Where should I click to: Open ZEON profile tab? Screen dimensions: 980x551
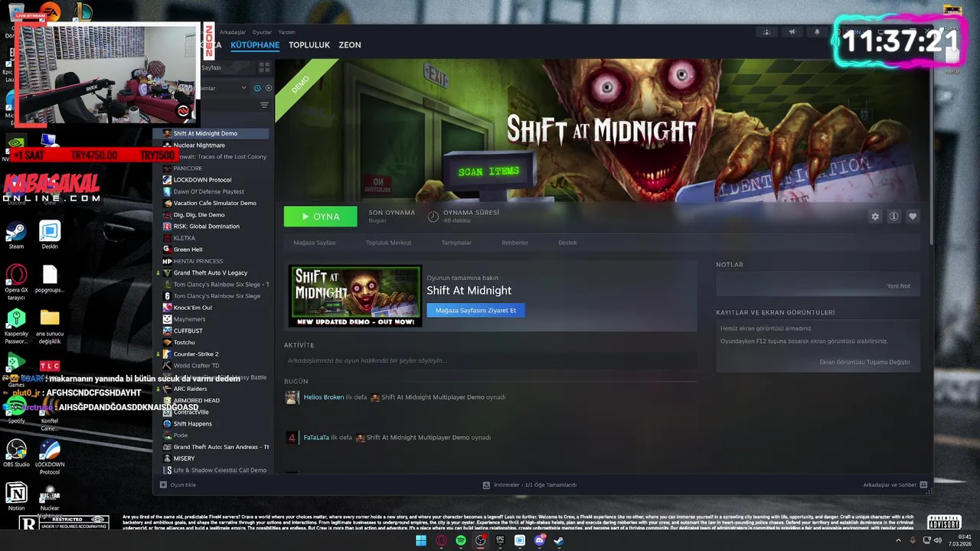(350, 45)
